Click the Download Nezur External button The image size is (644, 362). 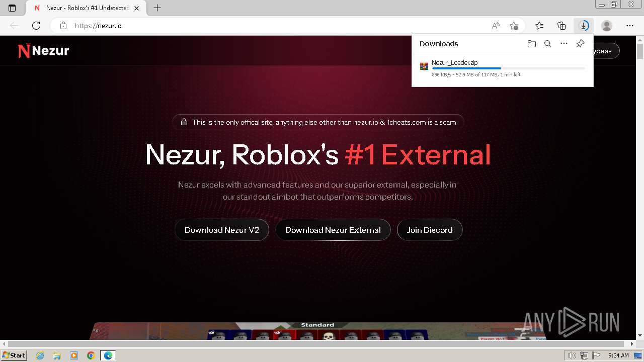[x=333, y=230]
